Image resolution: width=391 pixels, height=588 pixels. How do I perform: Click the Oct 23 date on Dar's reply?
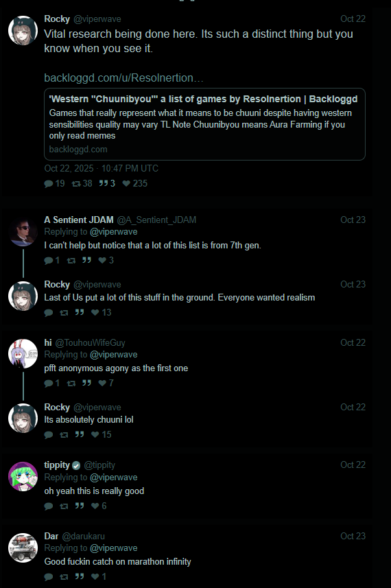353,537
